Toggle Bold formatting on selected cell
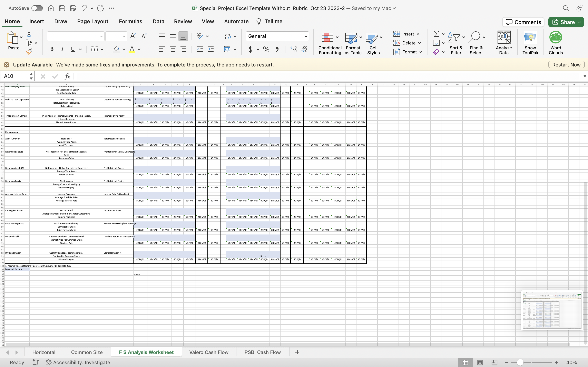This screenshot has height=367, width=588. coord(52,49)
